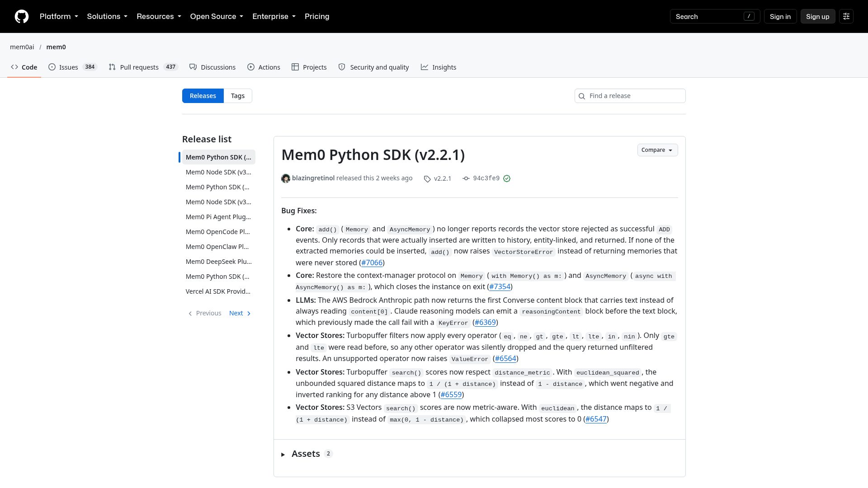The width and height of the screenshot is (868, 488).
Task: Open the GitHub home logo
Action: click(22, 17)
